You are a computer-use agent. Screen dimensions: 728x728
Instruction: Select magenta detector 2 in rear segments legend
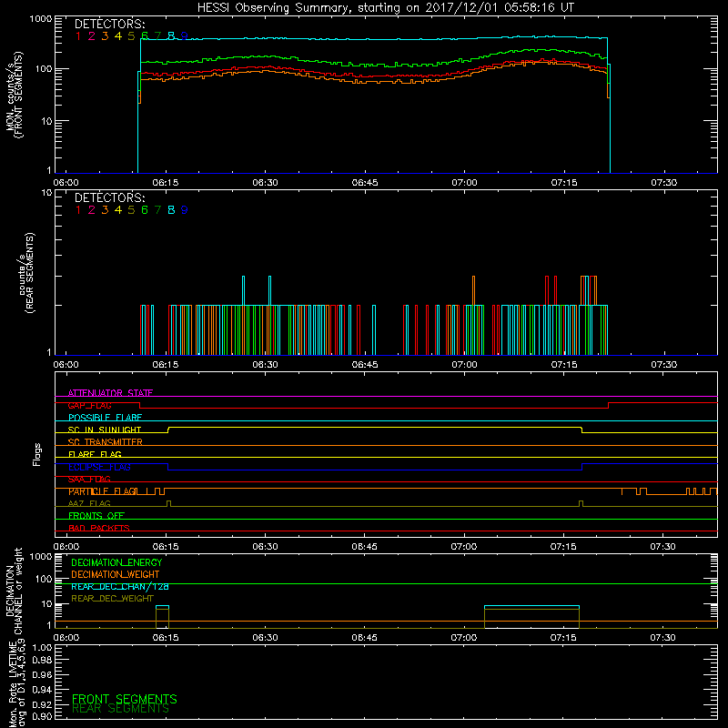[x=92, y=210]
